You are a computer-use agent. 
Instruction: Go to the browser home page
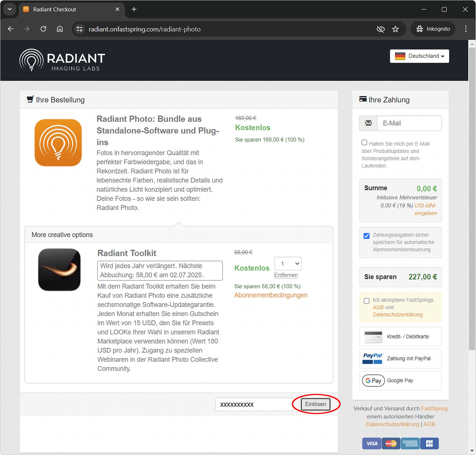60,29
